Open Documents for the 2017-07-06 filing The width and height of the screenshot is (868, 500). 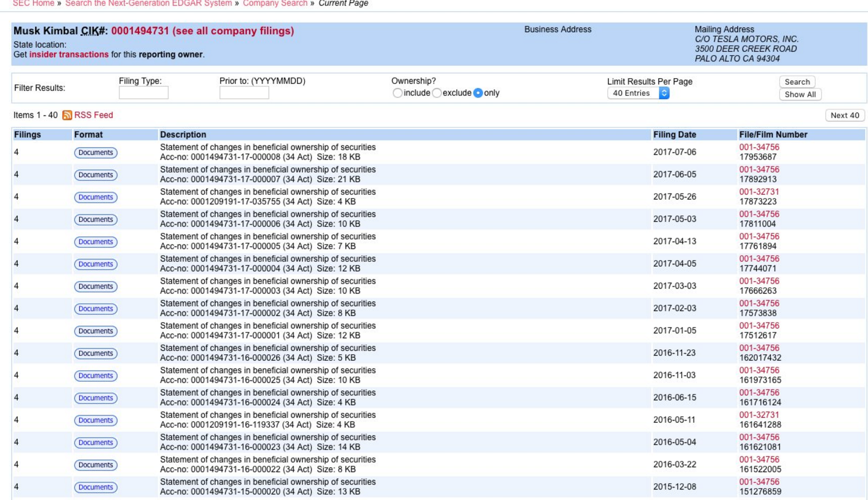95,153
